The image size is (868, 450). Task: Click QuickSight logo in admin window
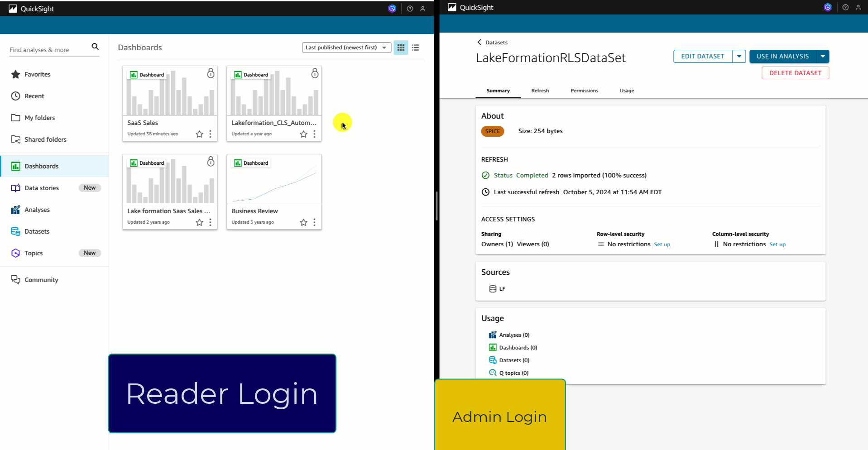pos(470,7)
